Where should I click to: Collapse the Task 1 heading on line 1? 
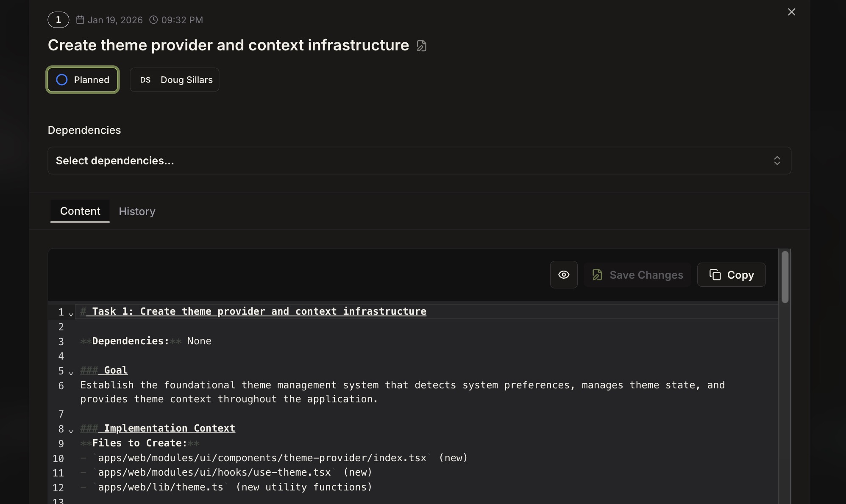point(71,313)
